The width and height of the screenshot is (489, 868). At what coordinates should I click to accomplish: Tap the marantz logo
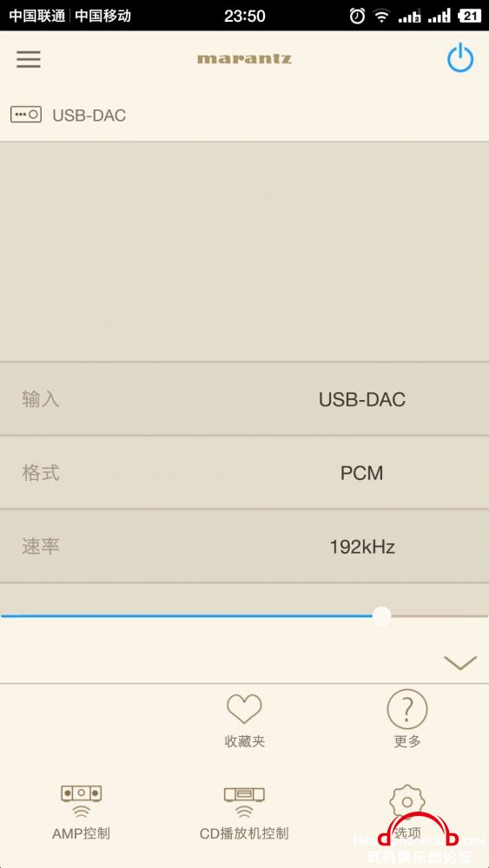tap(244, 59)
